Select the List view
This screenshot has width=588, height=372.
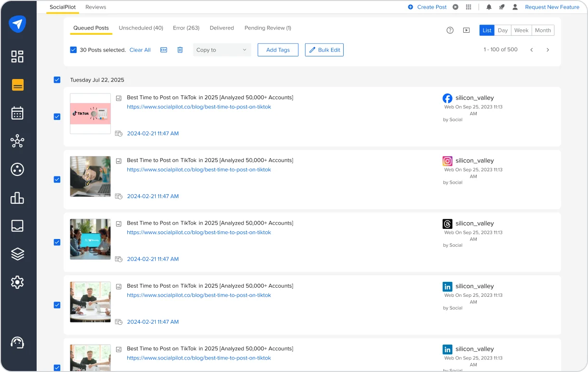click(x=487, y=30)
